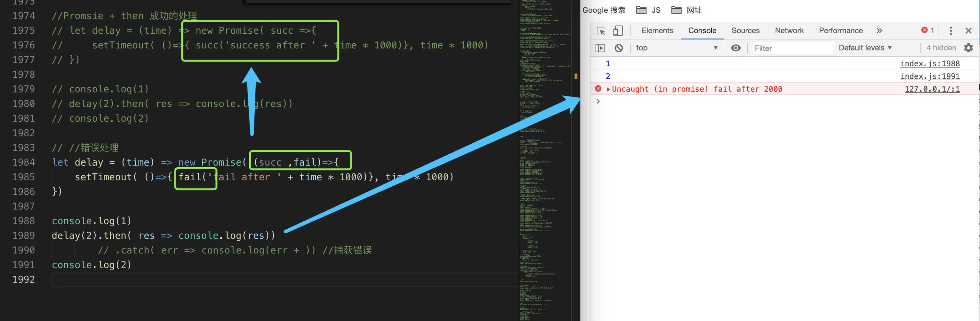Open the top JavaScript context dropdown
The height and width of the screenshot is (321, 980).
coord(676,48)
